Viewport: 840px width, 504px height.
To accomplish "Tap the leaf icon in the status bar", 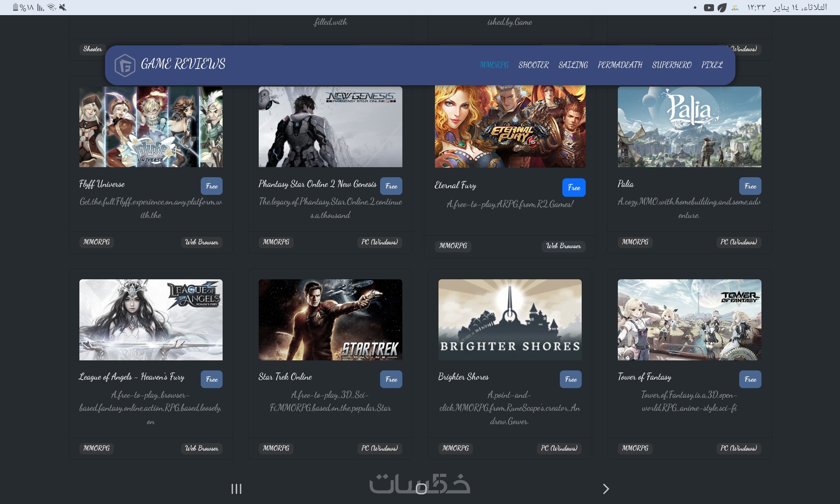I will [x=722, y=8].
